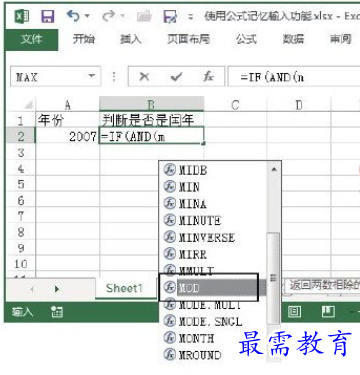This screenshot has height=375, width=360.
Task: Click the select-all corner triangle
Action: pyautogui.click(x=29, y=104)
